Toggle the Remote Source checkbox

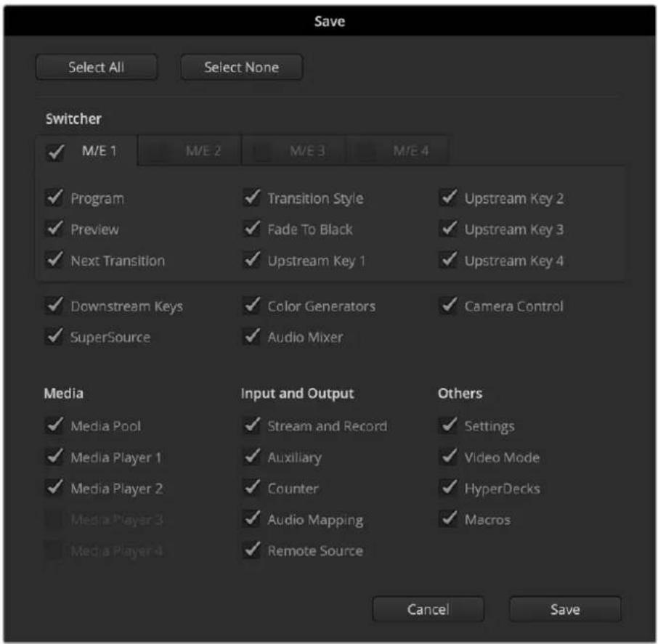(252, 550)
